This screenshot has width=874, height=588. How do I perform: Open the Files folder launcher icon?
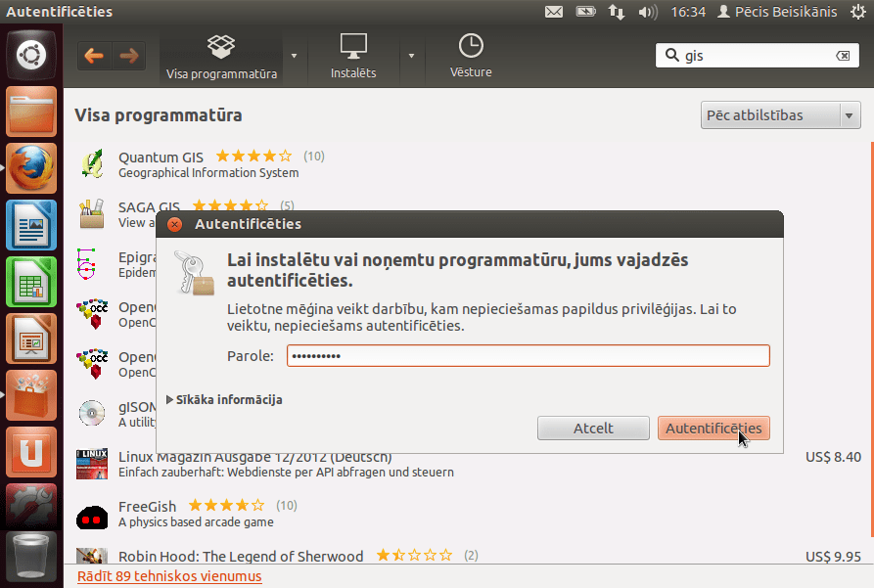tap(31, 112)
